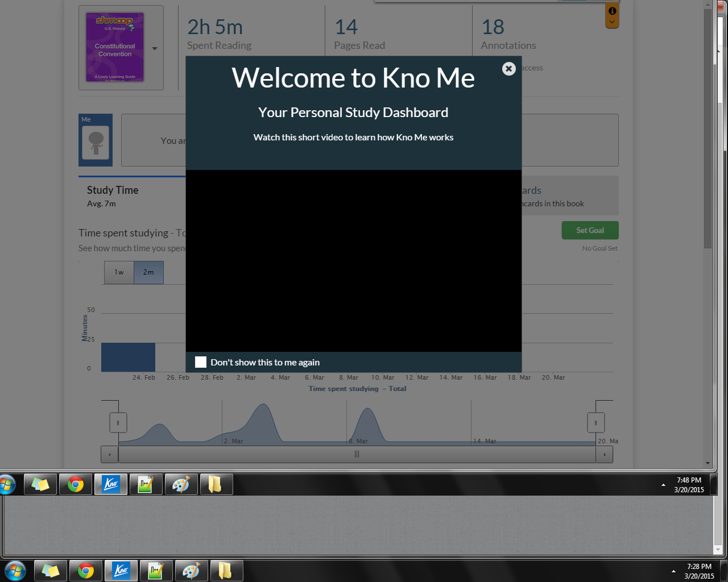The height and width of the screenshot is (582, 728).
Task: Click the 18 Annotations stat
Action: (508, 34)
